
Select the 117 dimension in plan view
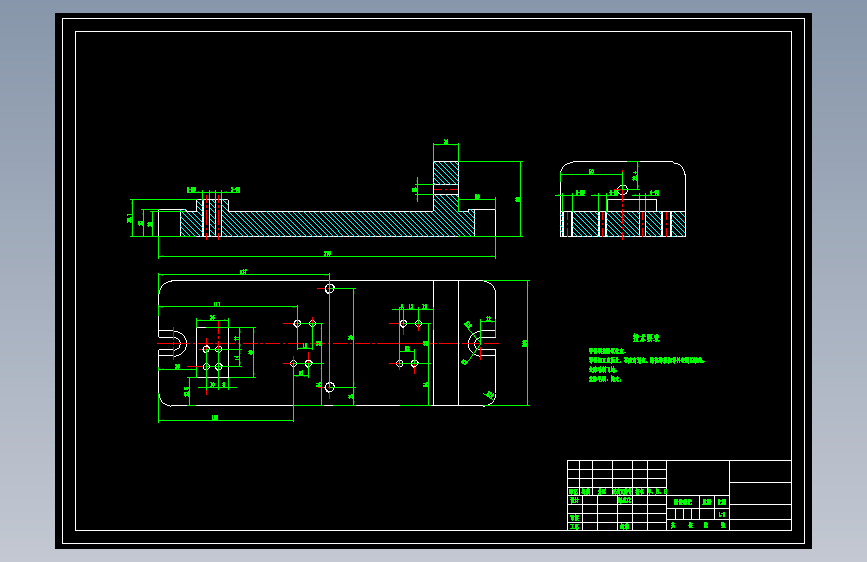(217, 304)
